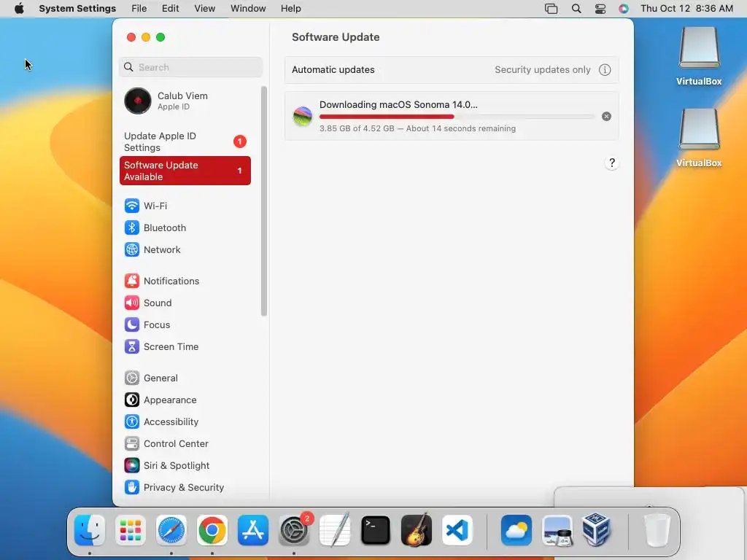Select Update Apple ID Settings item
This screenshot has height=560, width=747.
point(185,141)
